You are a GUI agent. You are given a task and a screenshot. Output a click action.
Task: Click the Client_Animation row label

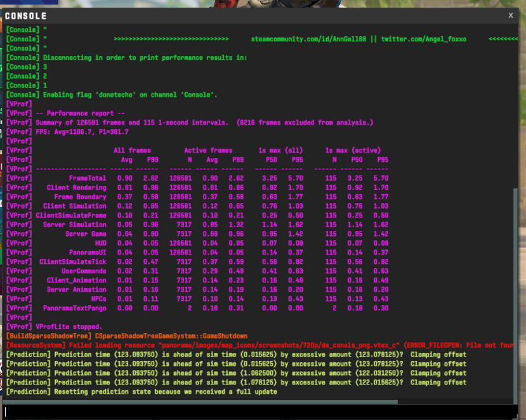tap(77, 280)
